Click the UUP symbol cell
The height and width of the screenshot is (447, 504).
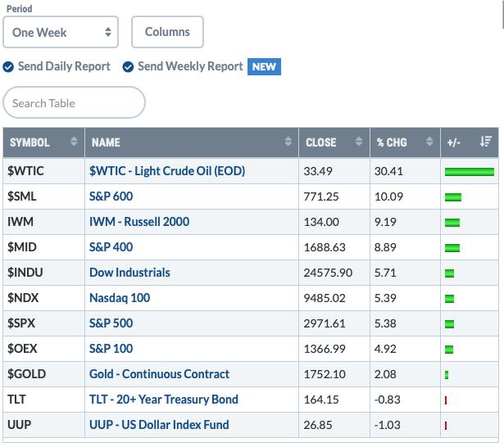pyautogui.click(x=43, y=425)
